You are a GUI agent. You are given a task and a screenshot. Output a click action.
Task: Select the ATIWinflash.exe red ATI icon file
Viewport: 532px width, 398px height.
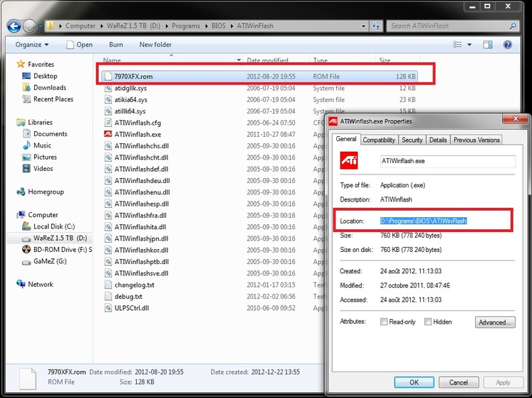click(x=137, y=134)
